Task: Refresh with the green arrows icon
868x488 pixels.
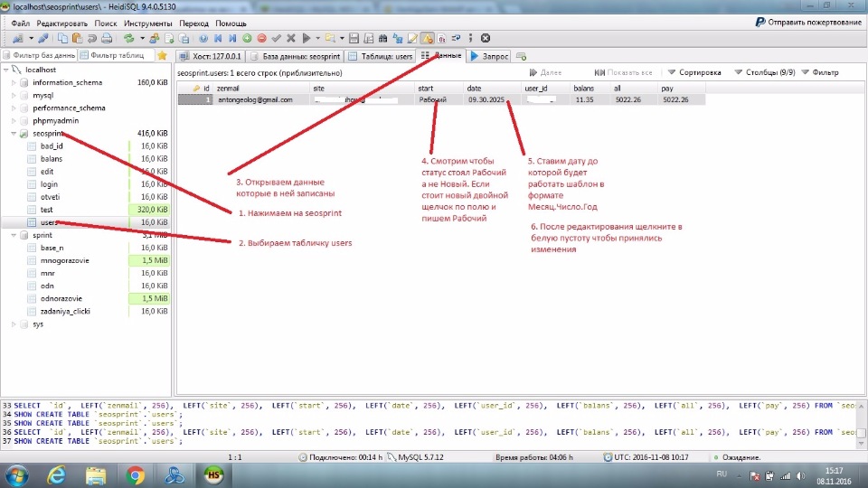Action: (129, 38)
